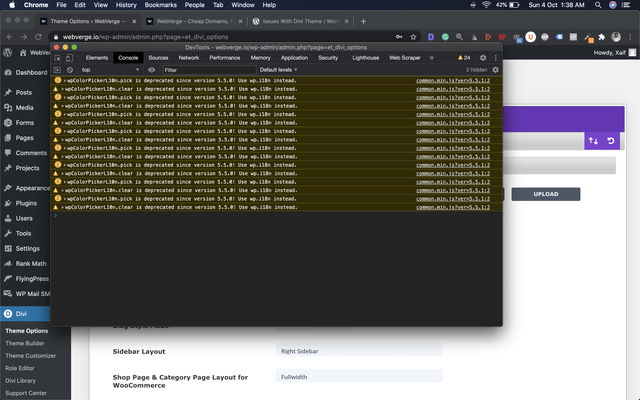Image resolution: width=640 pixels, height=400 pixels.
Task: Open Shop Page layout 'Fullwidth' dropdown
Action: [359, 377]
